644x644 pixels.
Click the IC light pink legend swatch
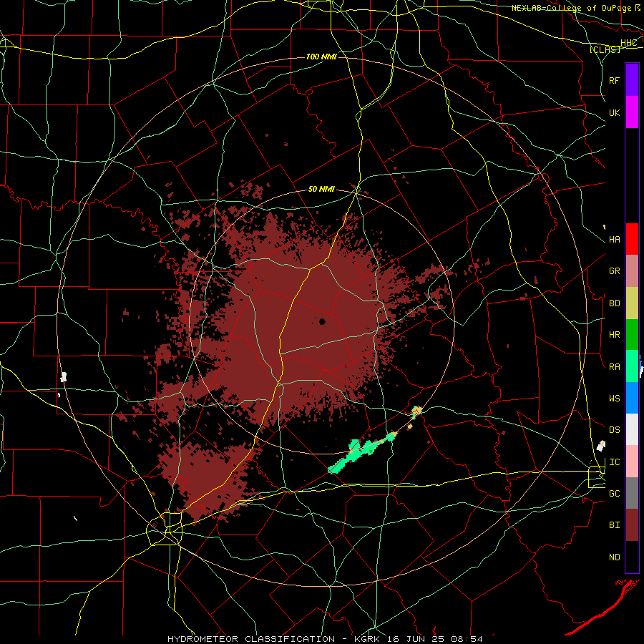click(632, 462)
